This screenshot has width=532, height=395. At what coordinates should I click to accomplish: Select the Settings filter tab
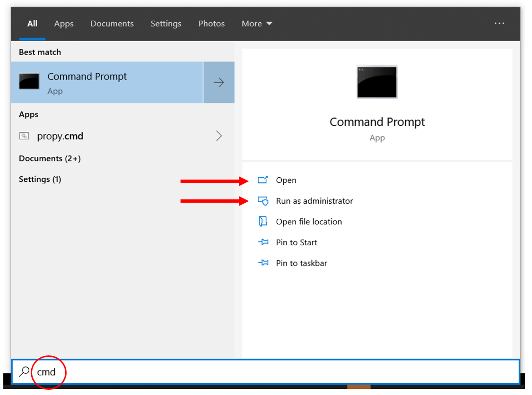click(x=166, y=23)
